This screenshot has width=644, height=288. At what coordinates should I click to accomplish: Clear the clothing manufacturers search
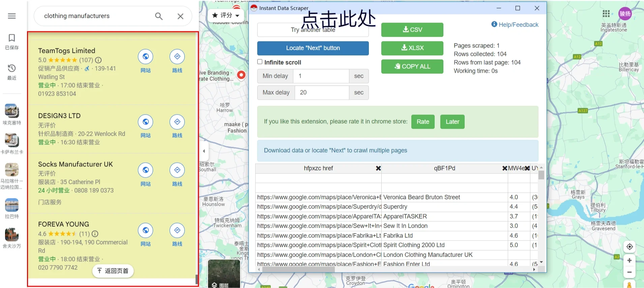click(x=180, y=16)
